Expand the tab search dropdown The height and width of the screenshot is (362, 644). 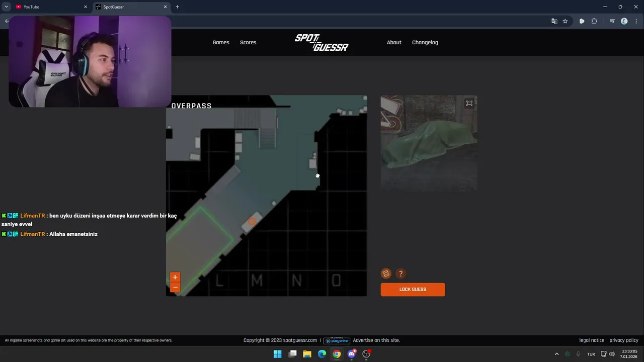click(6, 7)
